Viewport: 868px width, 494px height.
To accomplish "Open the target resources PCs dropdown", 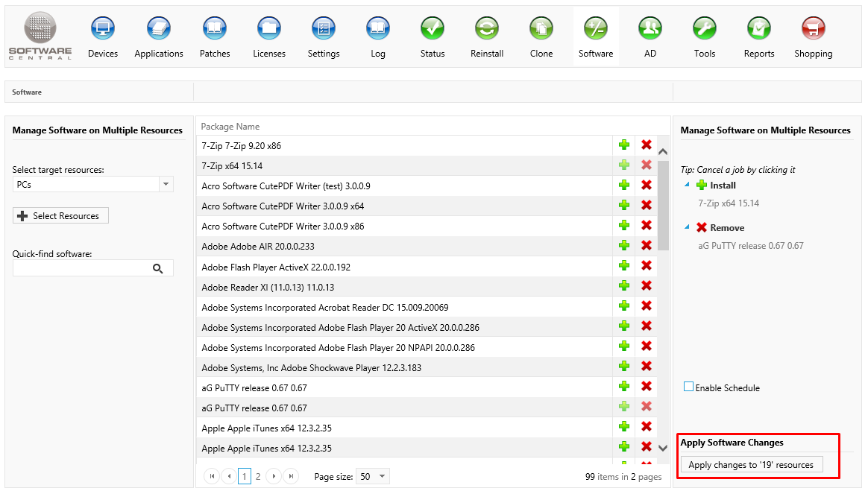I will [166, 184].
